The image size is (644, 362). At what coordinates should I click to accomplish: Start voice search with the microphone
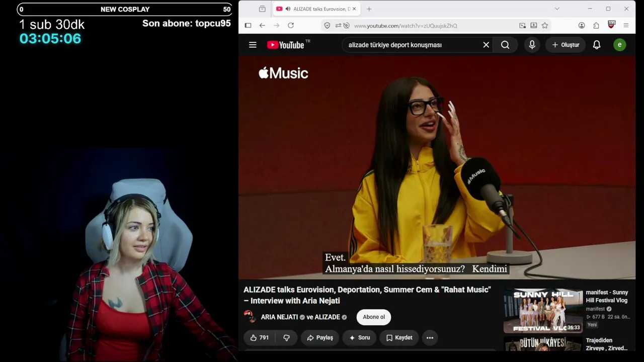532,45
